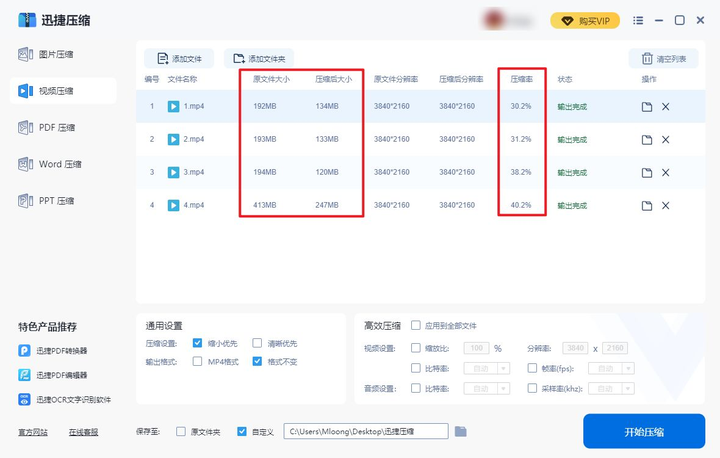Screen dimensions: 720x458
Task: Click 压缩后大小 column header
Action: coord(333,79)
